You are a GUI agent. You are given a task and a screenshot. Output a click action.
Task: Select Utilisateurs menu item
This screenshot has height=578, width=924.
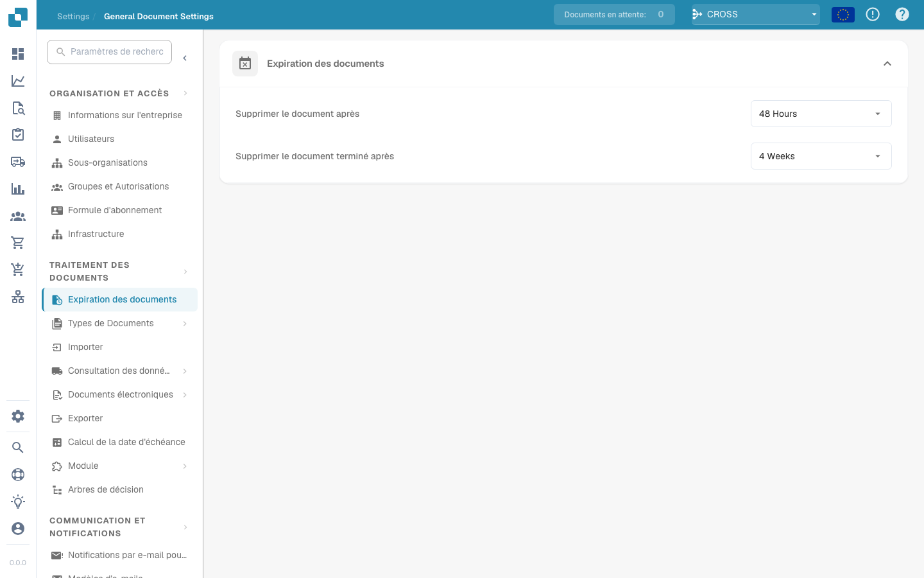[x=119, y=139]
